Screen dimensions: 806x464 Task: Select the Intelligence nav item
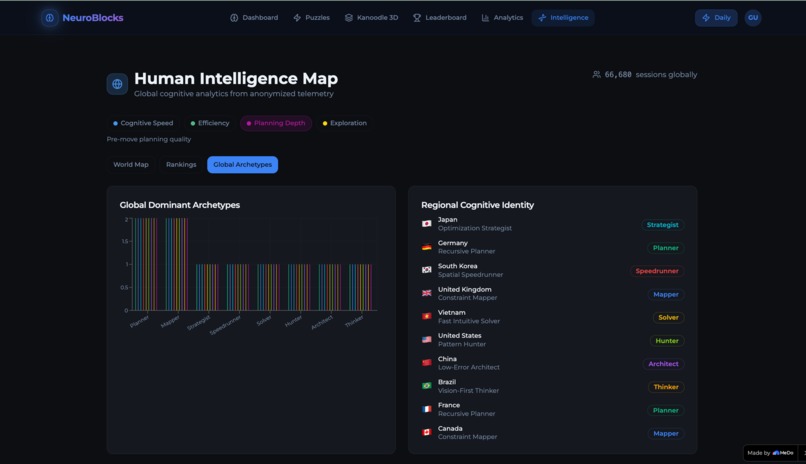[x=563, y=17]
